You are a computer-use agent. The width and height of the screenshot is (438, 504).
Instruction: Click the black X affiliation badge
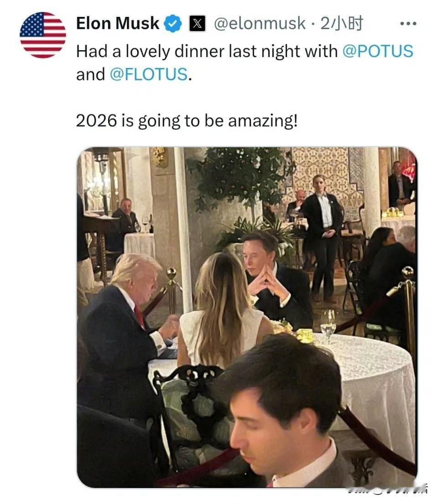point(197,23)
